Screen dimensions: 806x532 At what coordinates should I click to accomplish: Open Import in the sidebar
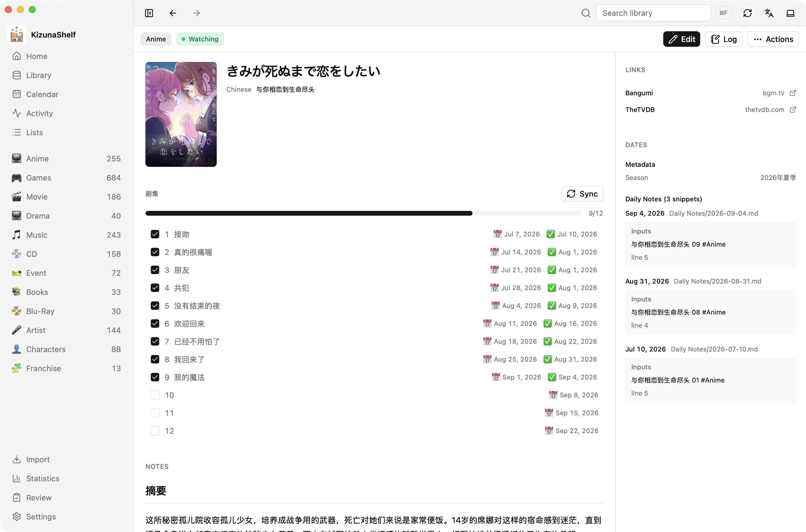point(66,459)
